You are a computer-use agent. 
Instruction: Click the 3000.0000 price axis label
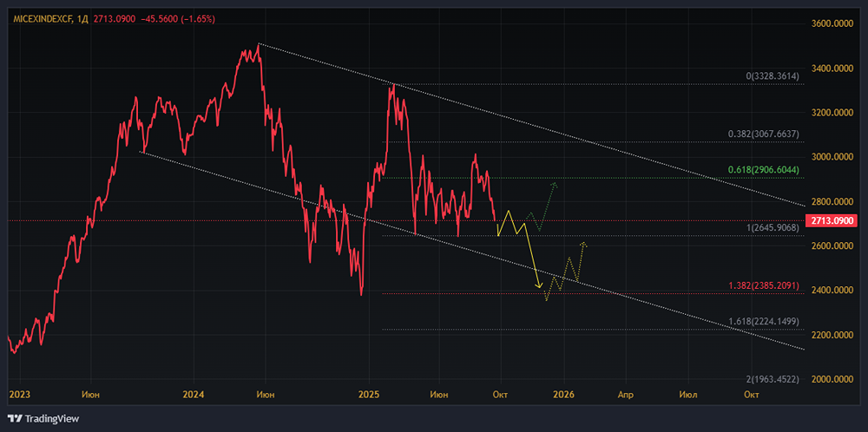(831, 157)
